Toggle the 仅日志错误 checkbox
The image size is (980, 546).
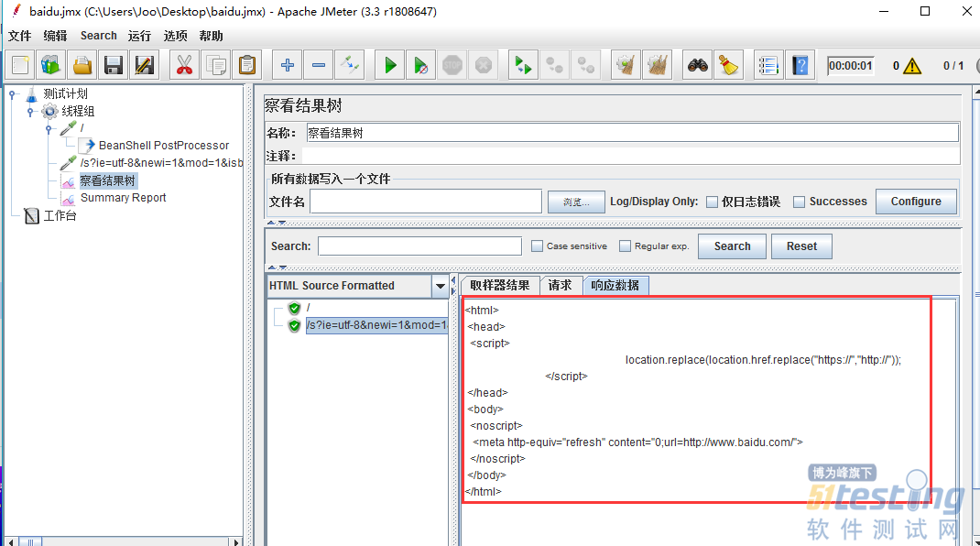712,202
